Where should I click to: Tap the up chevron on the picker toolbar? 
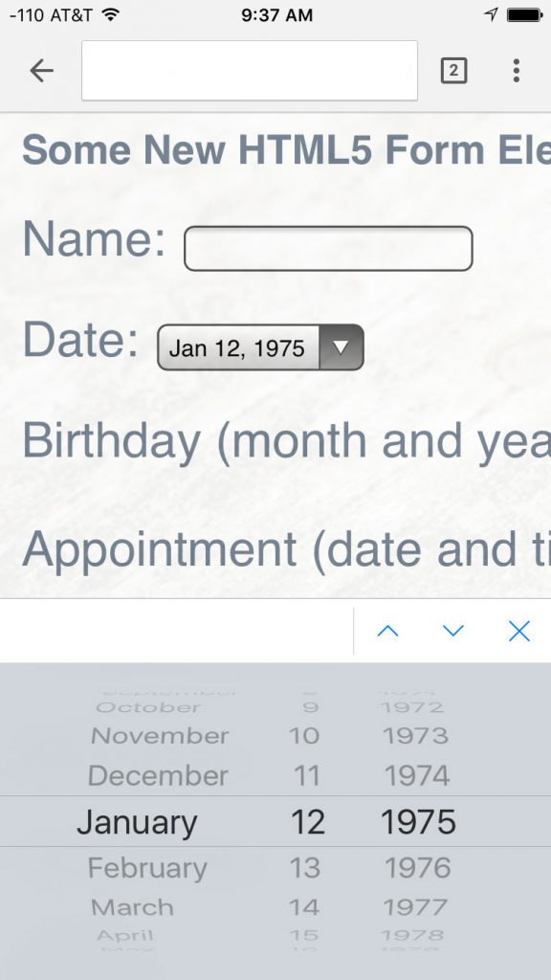click(x=387, y=631)
